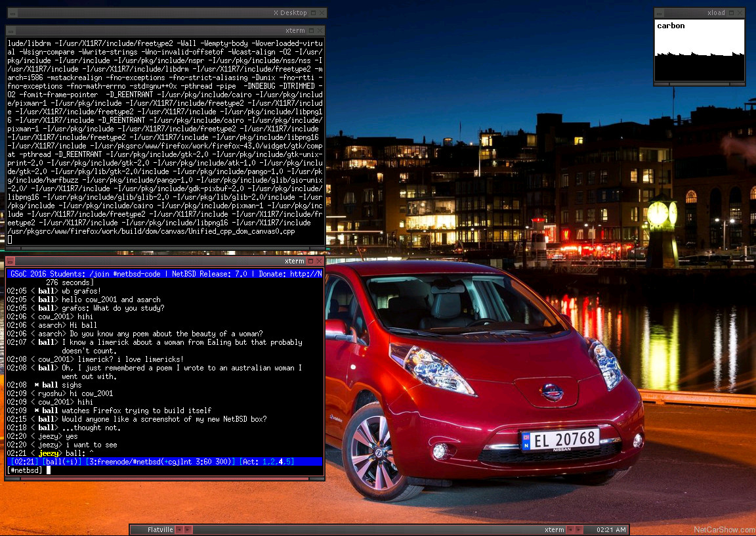
Task: Click the xload title bar label
Action: point(716,13)
